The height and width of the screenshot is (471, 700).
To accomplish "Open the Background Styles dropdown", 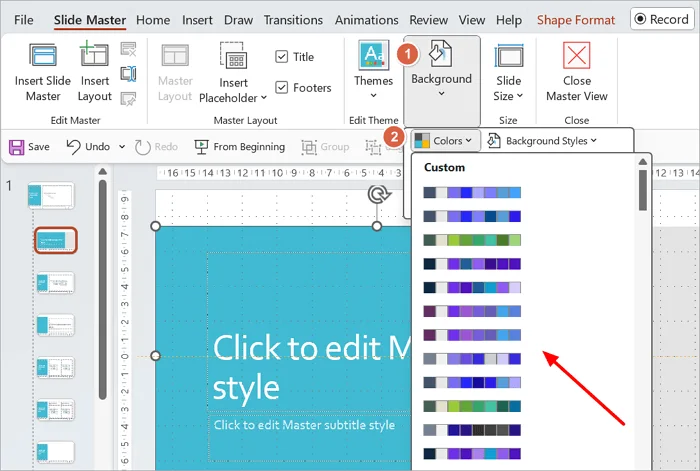I will coord(543,141).
